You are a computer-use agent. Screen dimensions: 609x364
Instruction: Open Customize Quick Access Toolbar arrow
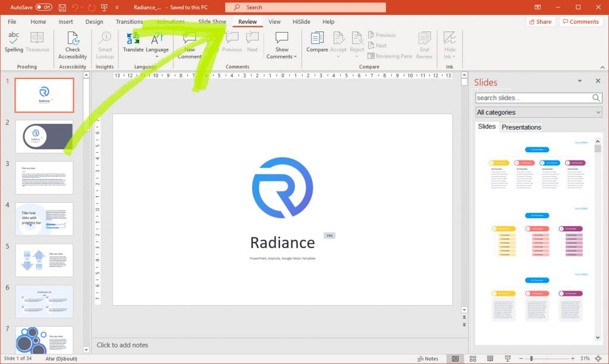coord(117,7)
